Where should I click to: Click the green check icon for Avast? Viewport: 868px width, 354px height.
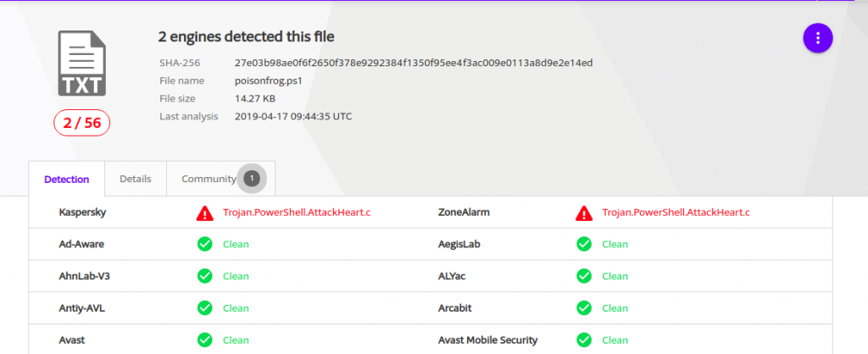[x=205, y=340]
